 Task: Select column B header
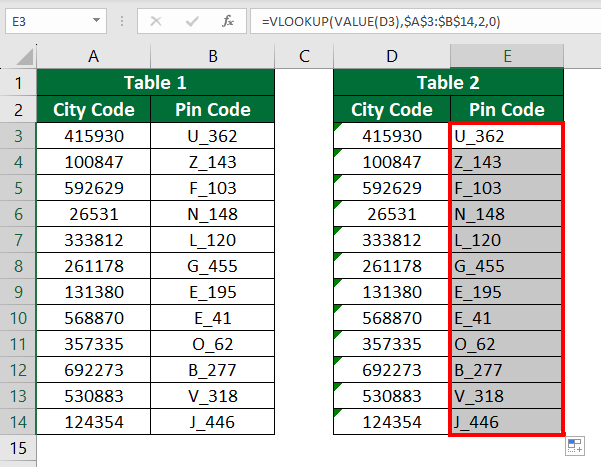[x=213, y=56]
